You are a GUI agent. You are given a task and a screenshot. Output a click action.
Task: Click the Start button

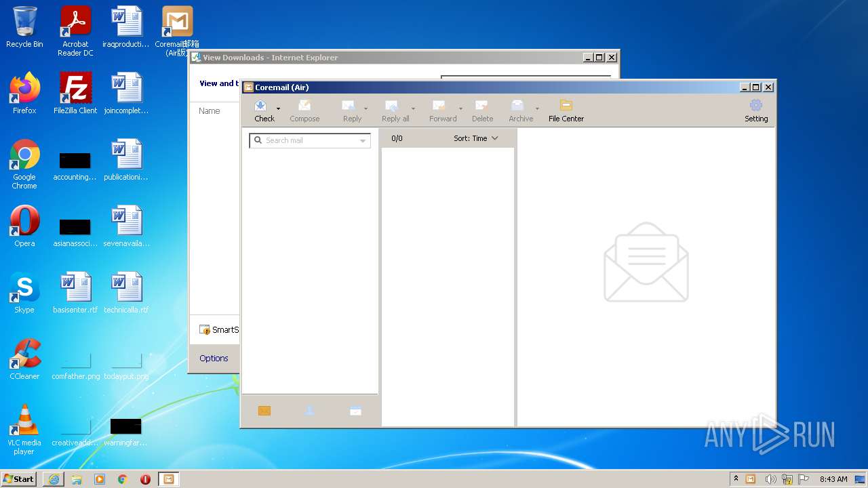tap(19, 479)
